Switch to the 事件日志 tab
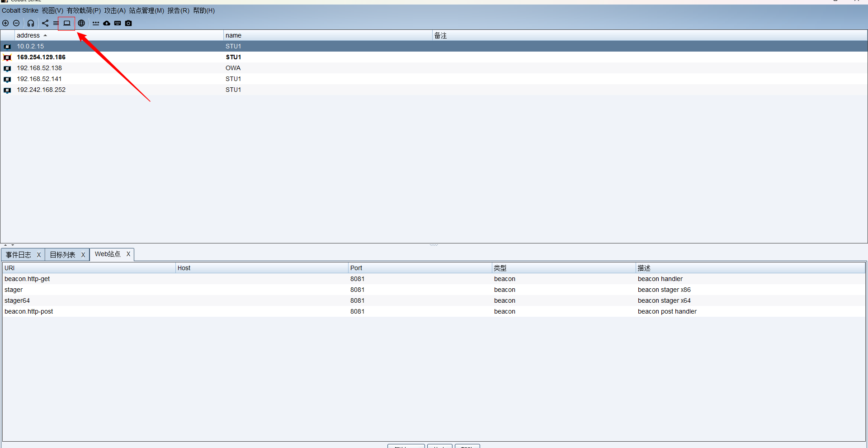The width and height of the screenshot is (868, 448). [x=19, y=255]
